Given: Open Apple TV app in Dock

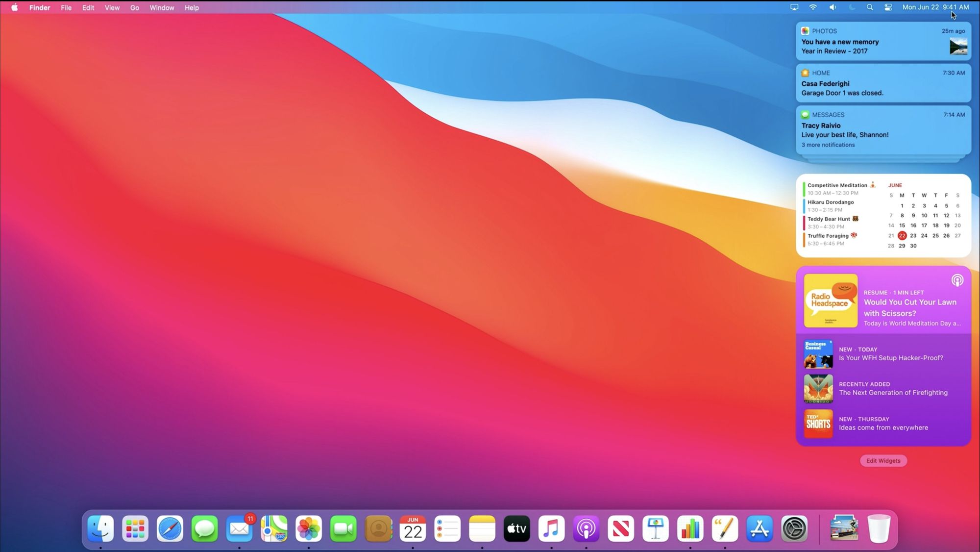Looking at the screenshot, I should tap(516, 528).
